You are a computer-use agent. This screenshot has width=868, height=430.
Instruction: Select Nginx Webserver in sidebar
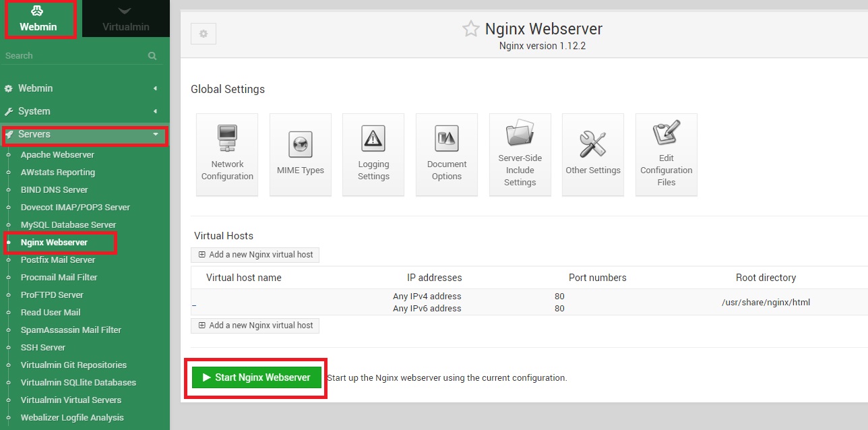coord(54,243)
